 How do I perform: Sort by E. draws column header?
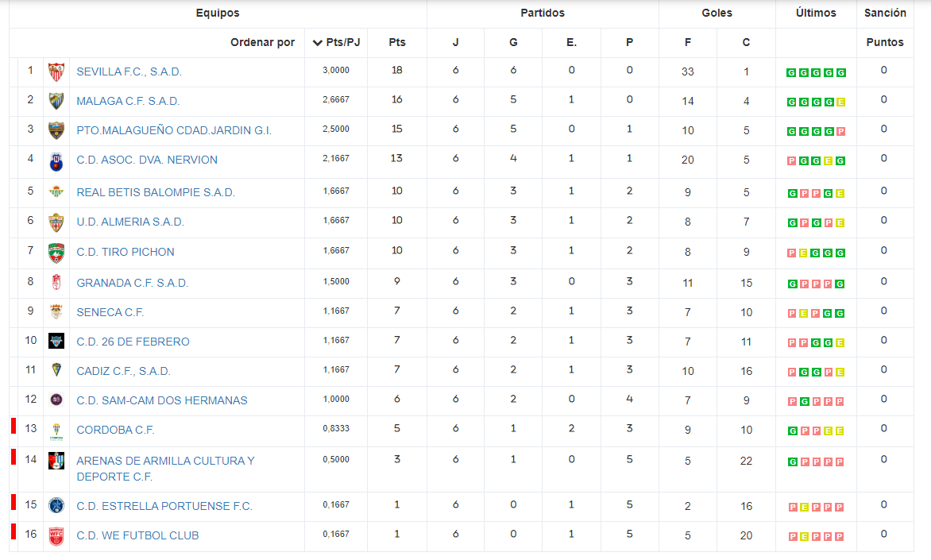pyautogui.click(x=571, y=42)
